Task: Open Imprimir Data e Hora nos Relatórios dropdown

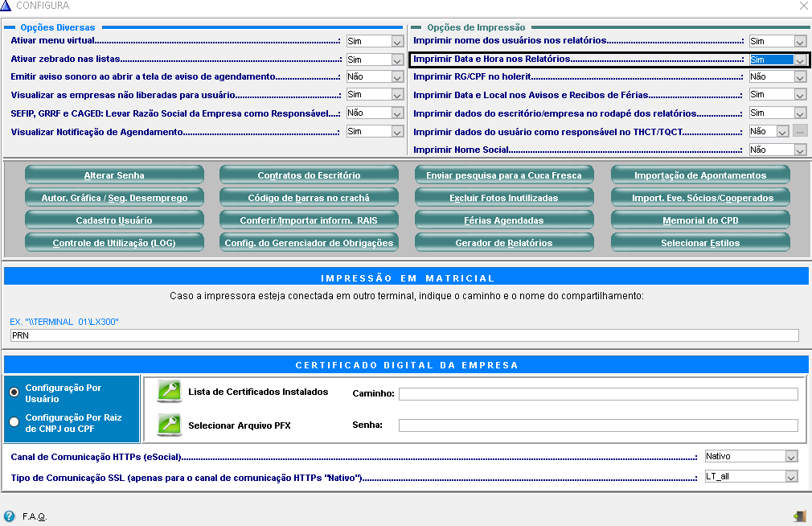Action: coord(800,60)
